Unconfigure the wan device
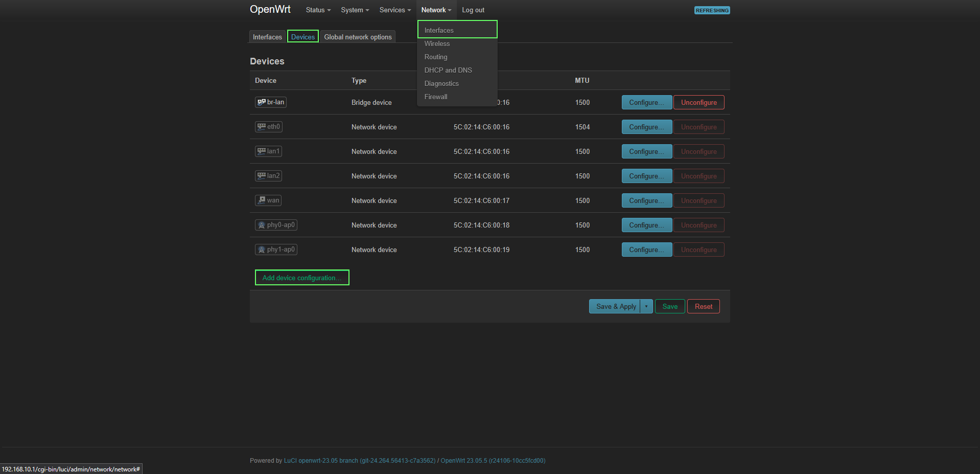This screenshot has height=474, width=980. click(699, 200)
